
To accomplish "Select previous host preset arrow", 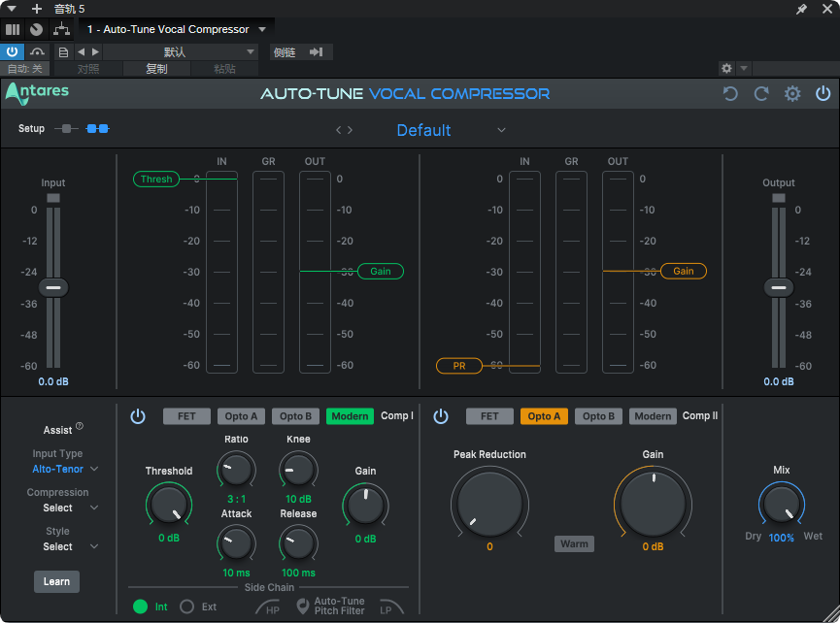I will [82, 52].
